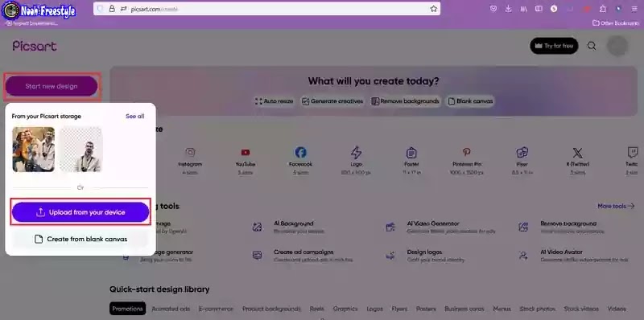Click the site lock icon

[112, 9]
